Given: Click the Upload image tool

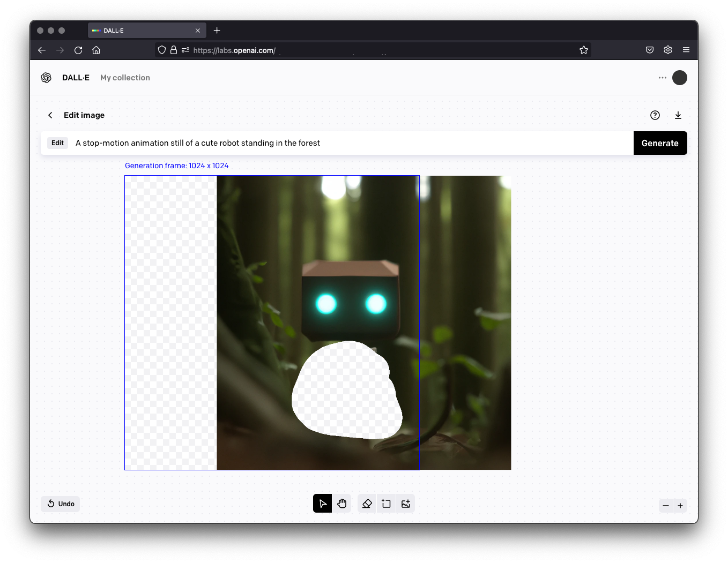Looking at the screenshot, I should [406, 504].
